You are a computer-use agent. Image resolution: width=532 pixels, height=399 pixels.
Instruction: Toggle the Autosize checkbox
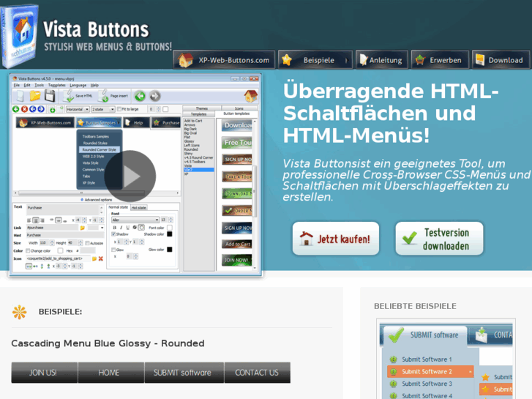click(x=88, y=243)
